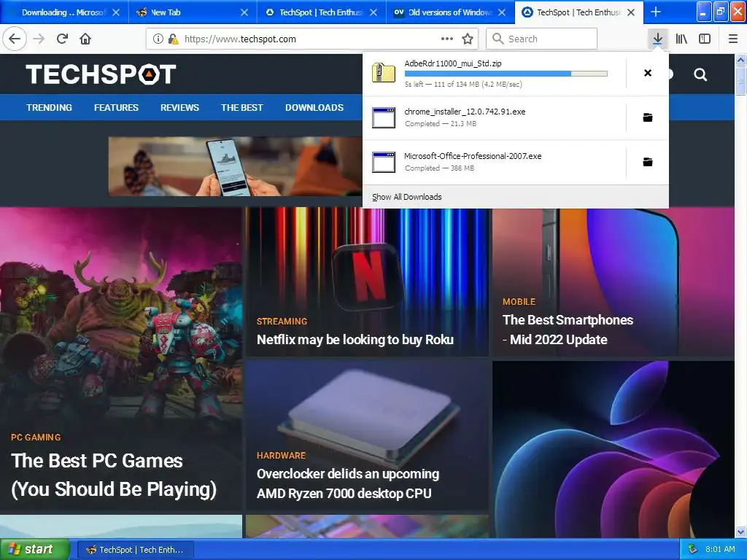747x560 pixels.
Task: Switch to the Old versions of Windows tab
Action: 450,12
